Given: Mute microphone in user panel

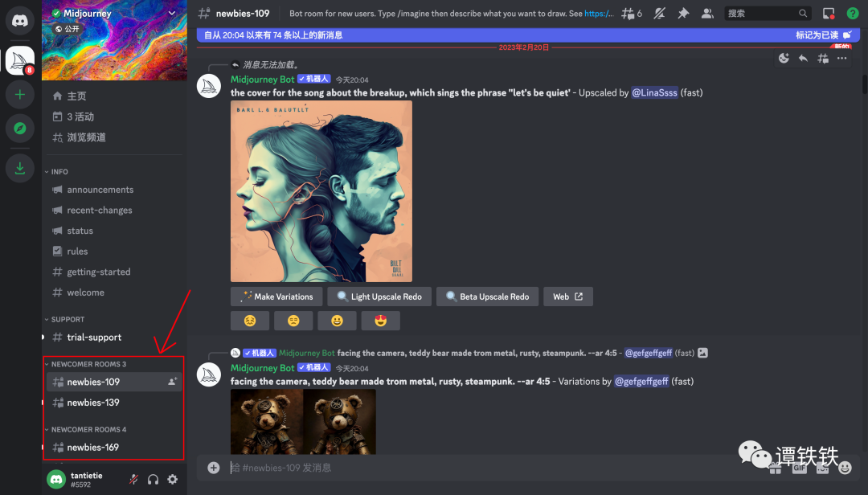Looking at the screenshot, I should point(133,480).
